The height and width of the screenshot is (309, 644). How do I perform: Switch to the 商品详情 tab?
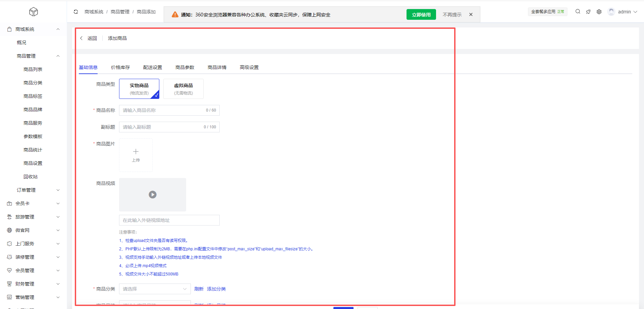point(217,67)
